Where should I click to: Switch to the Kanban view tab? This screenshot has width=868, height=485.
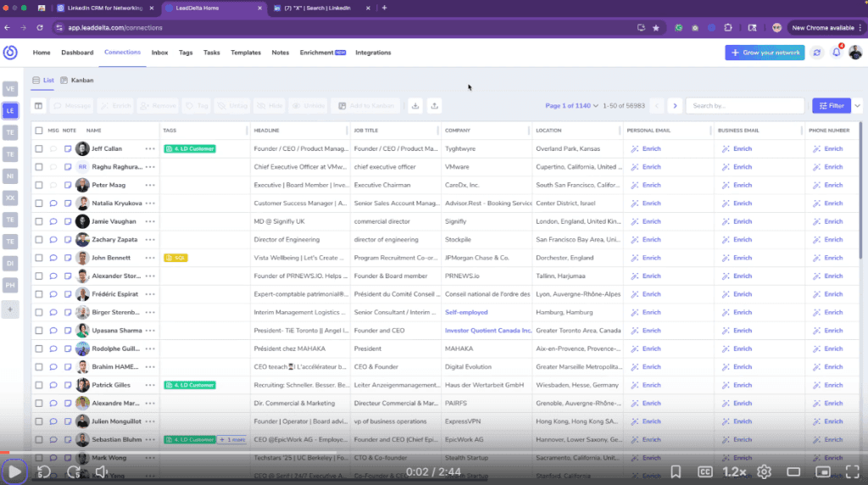(77, 81)
